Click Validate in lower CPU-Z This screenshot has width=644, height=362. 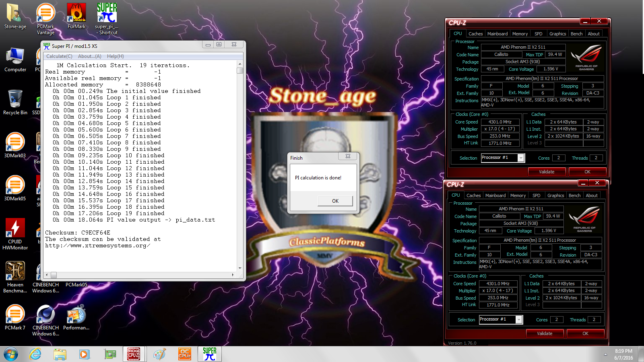coord(545,333)
